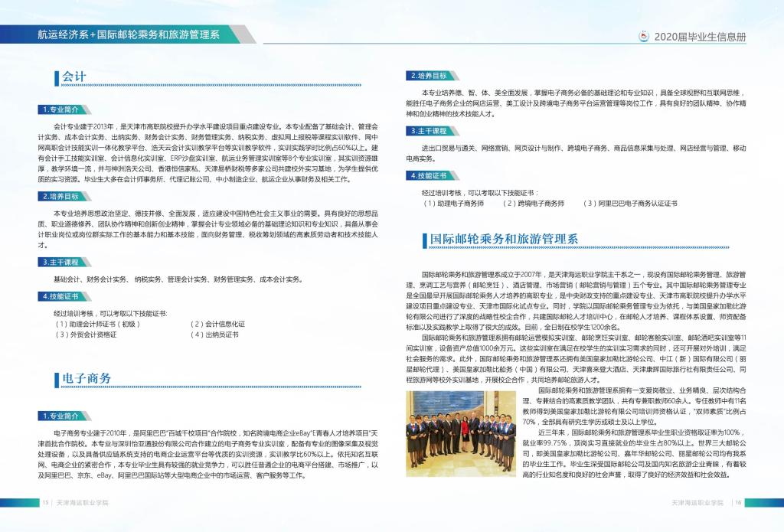
Task: Click page number 16 in the footer
Action: coord(739,503)
